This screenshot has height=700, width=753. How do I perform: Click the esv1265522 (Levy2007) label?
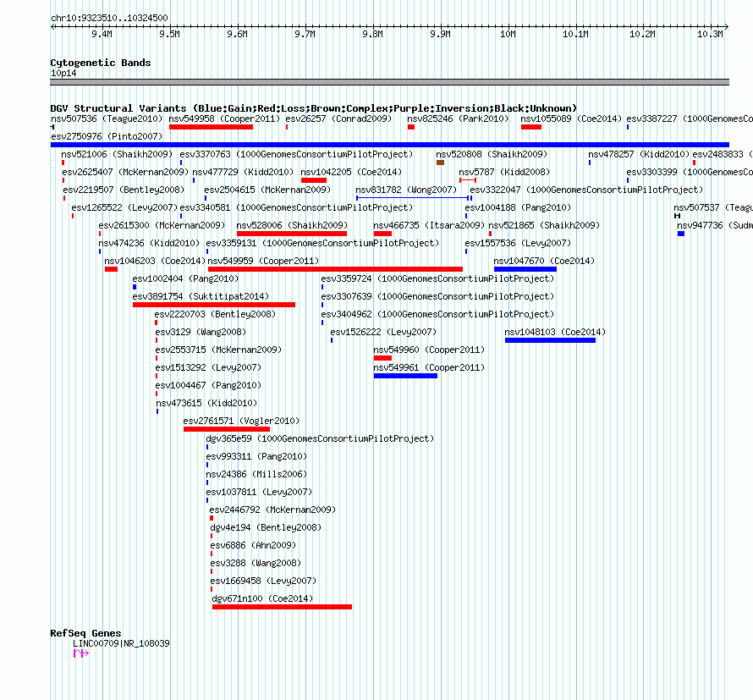pos(124,207)
